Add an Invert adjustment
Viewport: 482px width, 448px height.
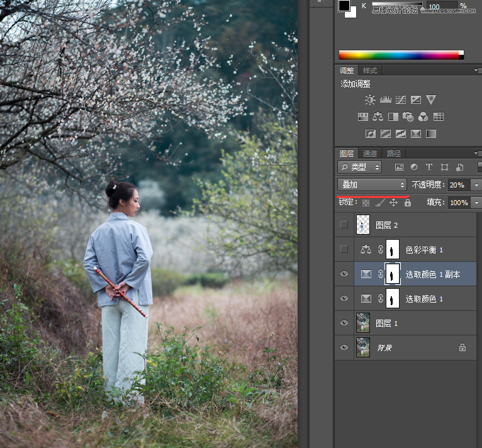[371, 134]
